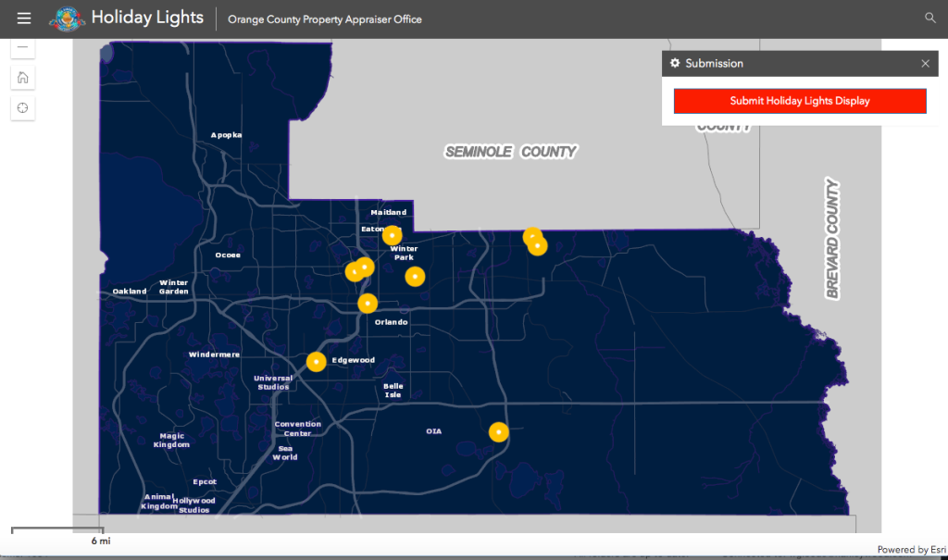Select the yellow marker near OIA
Screen dimensions: 948x560
point(498,431)
